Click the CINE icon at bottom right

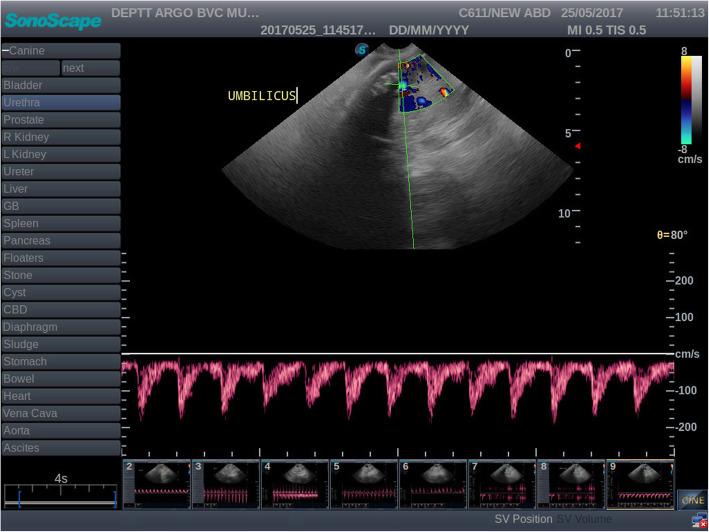[x=692, y=498]
